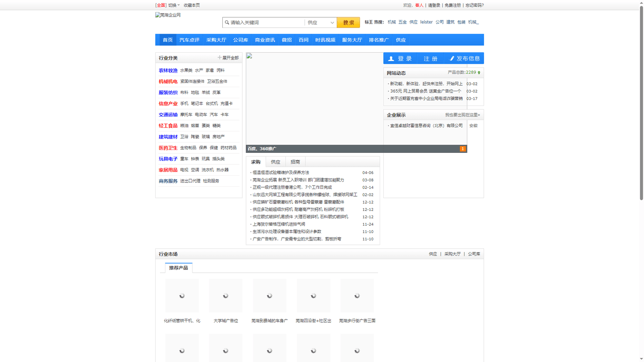This screenshot has height=362, width=644.
Task: Click the user icon on 登录 button
Action: click(391, 59)
